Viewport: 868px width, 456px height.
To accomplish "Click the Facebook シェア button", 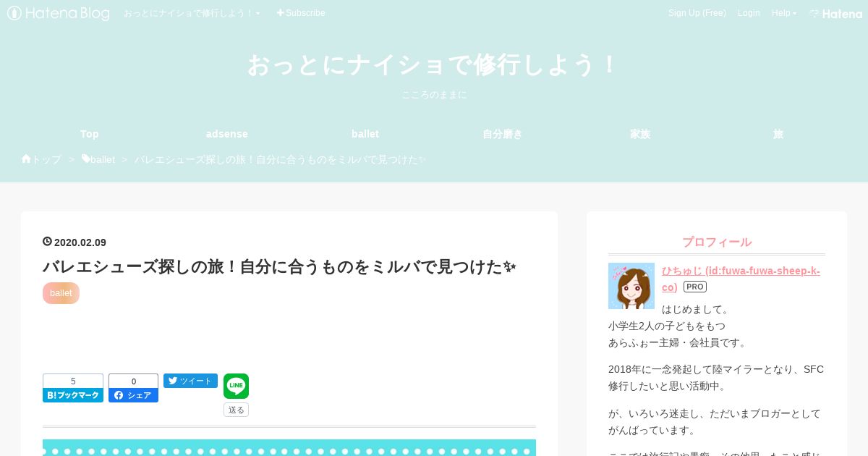I will 133,395.
